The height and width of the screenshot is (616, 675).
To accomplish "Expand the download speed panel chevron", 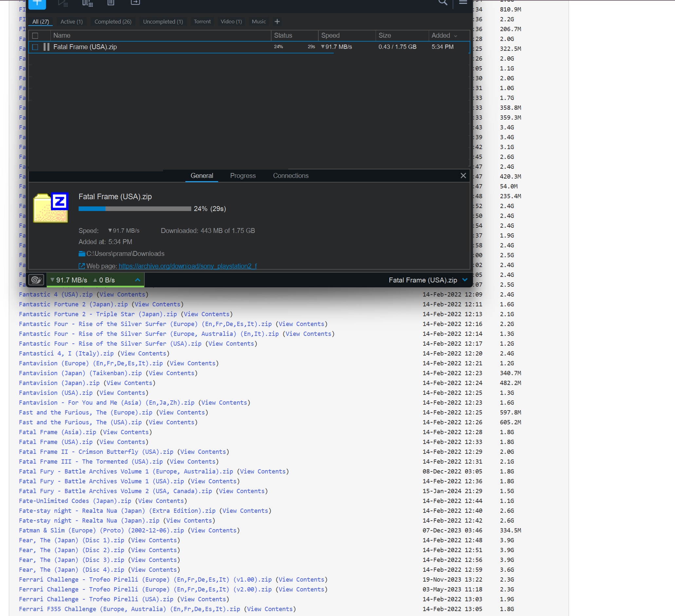I will click(x=137, y=280).
